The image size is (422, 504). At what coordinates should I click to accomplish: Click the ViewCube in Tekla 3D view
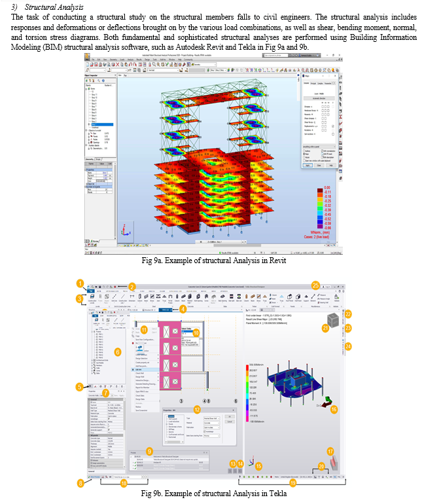coord(333,321)
